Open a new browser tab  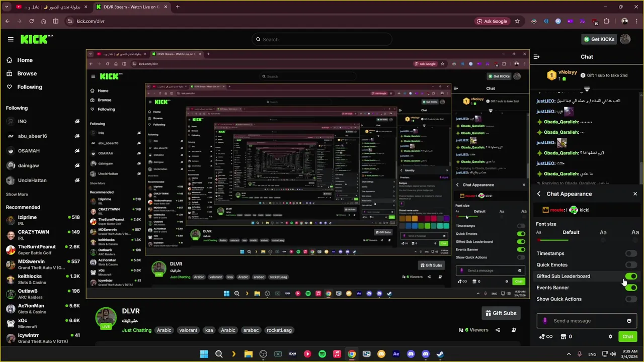coord(178,7)
